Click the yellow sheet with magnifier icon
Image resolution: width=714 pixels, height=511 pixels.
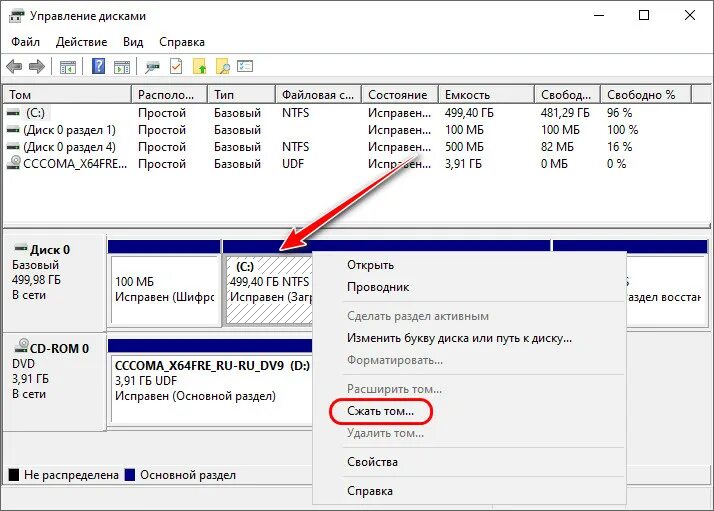(x=223, y=66)
